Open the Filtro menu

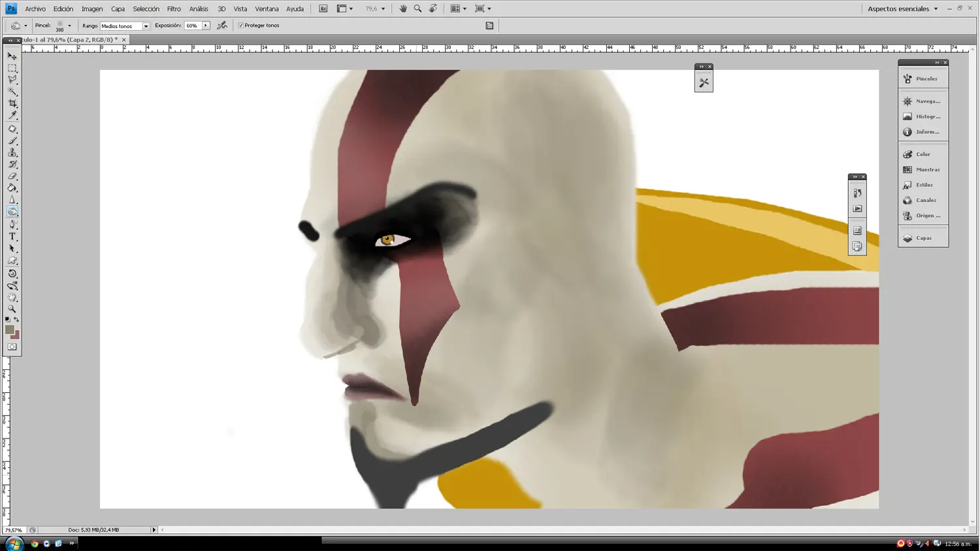click(174, 9)
